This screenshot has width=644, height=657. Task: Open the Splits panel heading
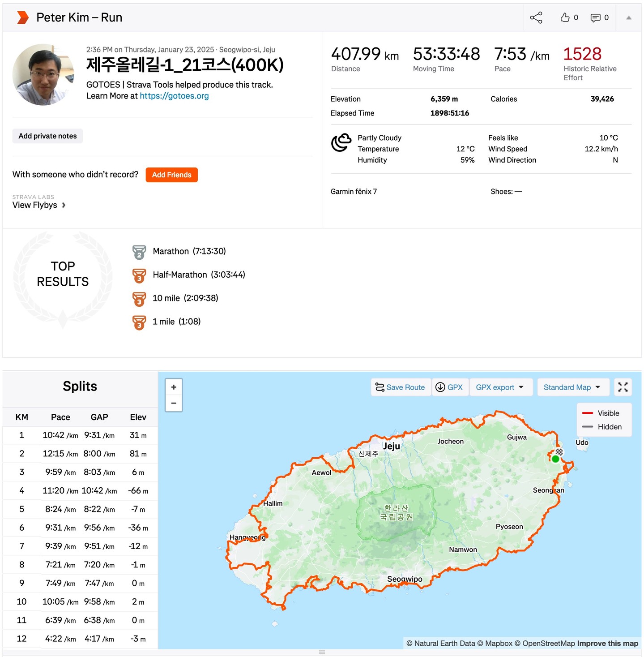[80, 386]
